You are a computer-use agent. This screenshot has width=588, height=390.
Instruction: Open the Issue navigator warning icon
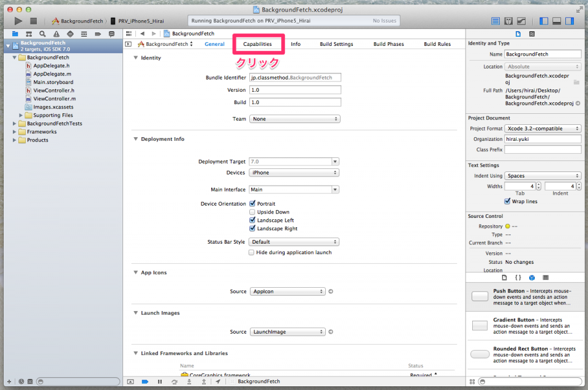(x=56, y=34)
